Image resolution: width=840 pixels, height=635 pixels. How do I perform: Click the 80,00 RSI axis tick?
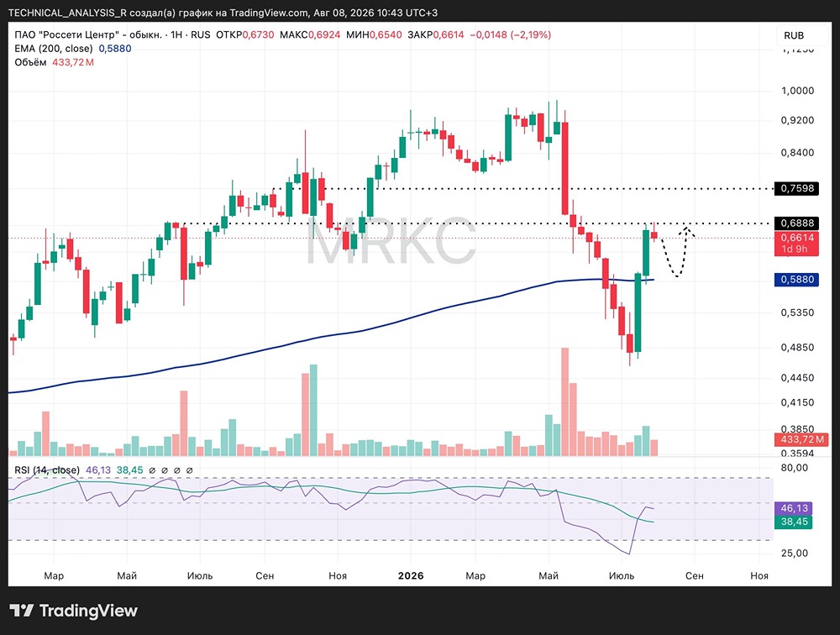tap(795, 468)
